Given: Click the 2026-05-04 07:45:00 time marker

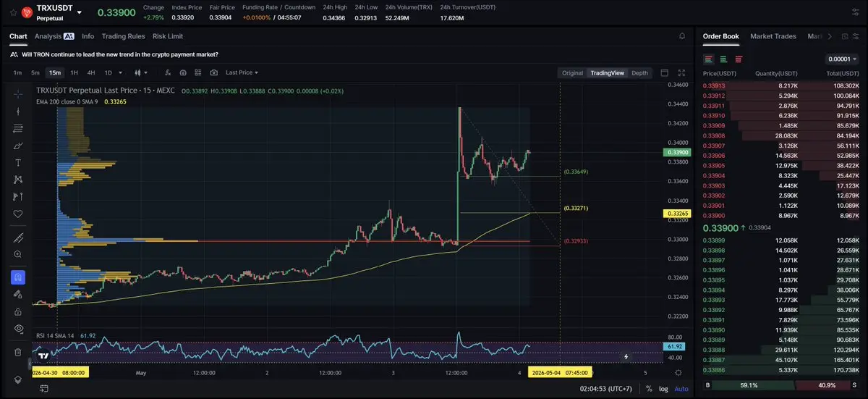Looking at the screenshot, I should [x=561, y=372].
